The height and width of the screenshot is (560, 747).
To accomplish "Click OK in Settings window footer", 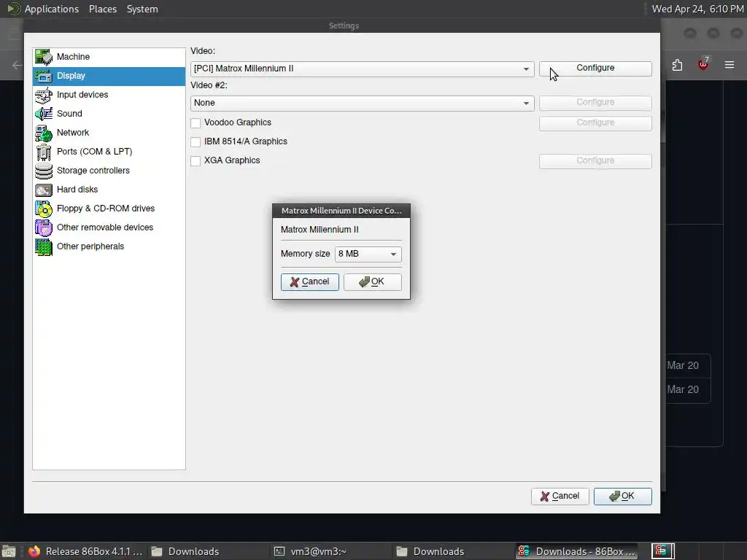I will [623, 496].
